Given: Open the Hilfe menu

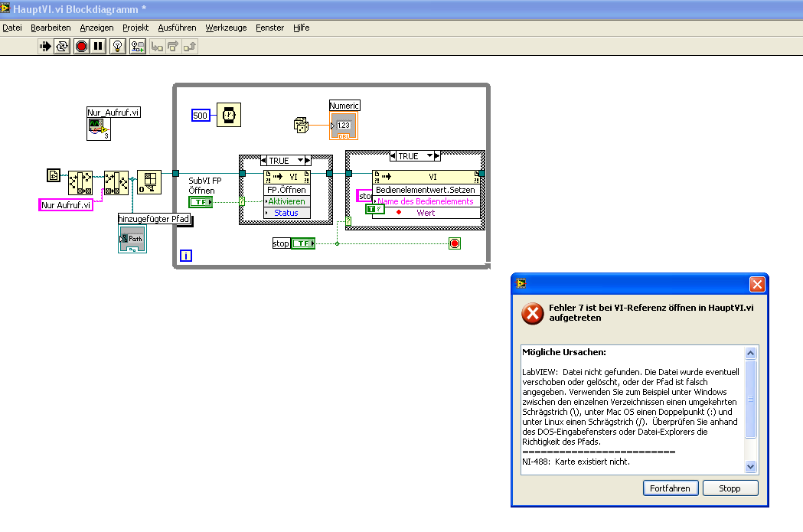Looking at the screenshot, I should (x=302, y=28).
